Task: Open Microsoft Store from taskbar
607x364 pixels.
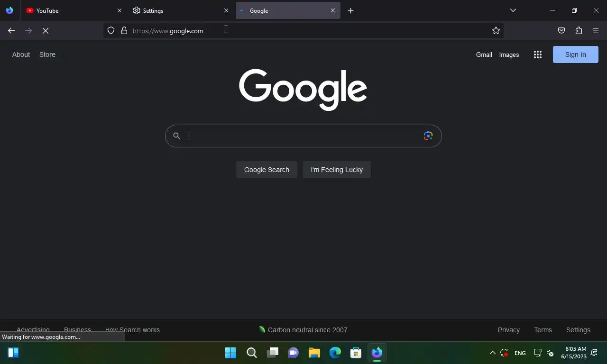Action: (x=356, y=353)
